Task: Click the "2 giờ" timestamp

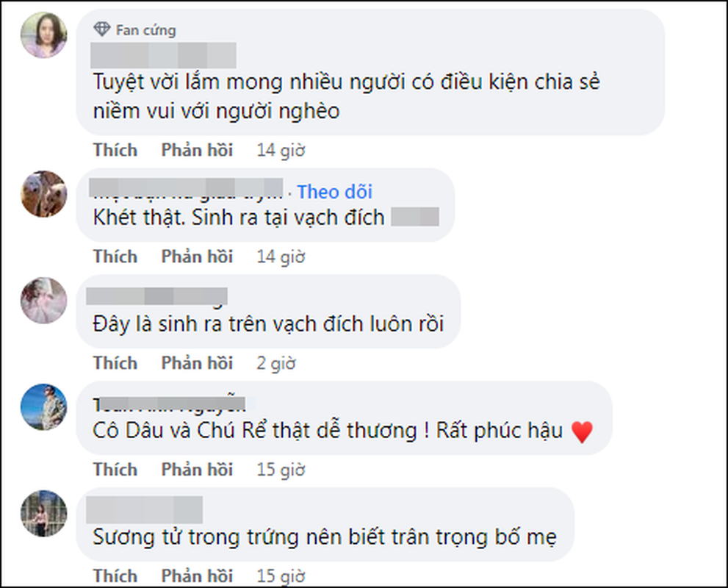Action: 275,363
